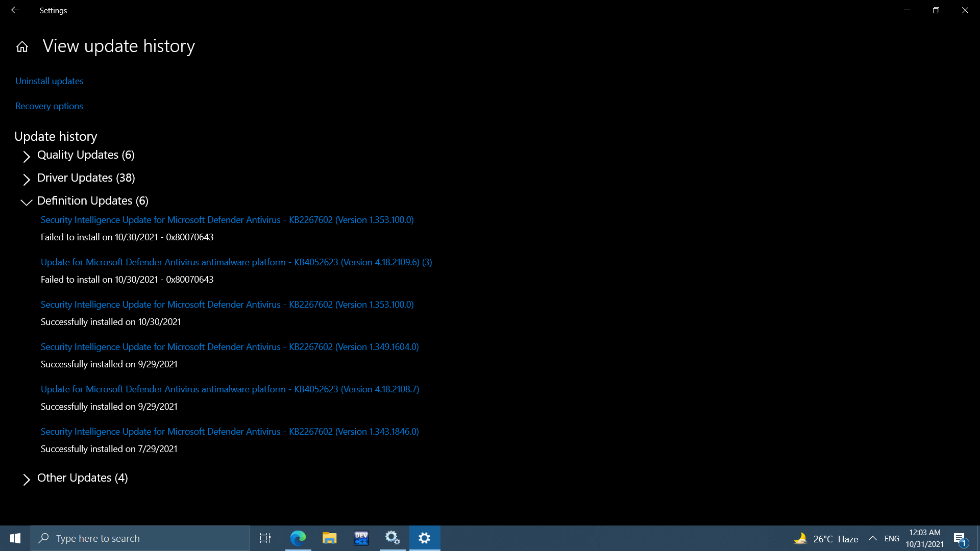Go back using the Settings back arrow
Viewport: 980px width, 551px height.
(x=15, y=10)
